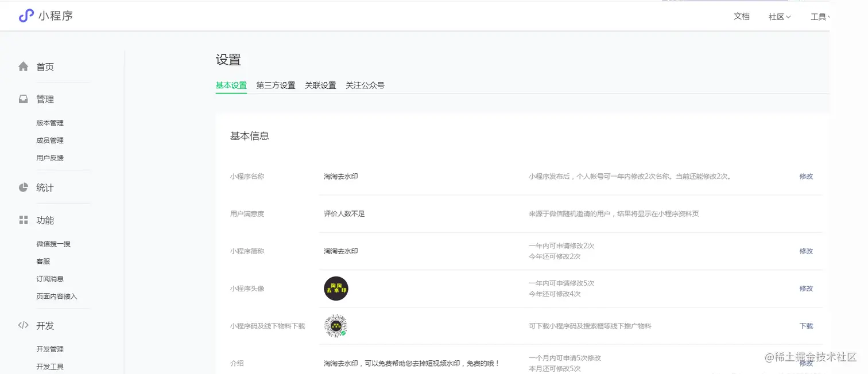Click the 介绍 row label
Viewport: 868px width, 374px height.
click(x=237, y=363)
